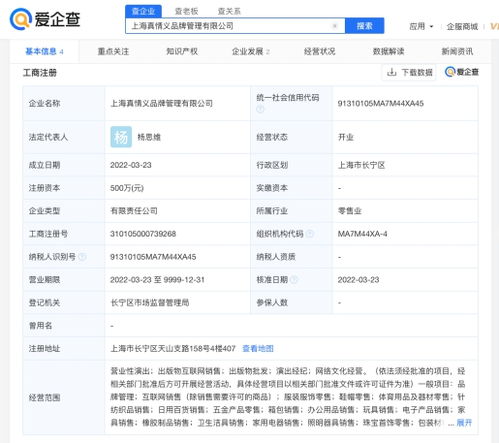Click the company name 上海真情义品牌管理有限公司 cell

161,103
